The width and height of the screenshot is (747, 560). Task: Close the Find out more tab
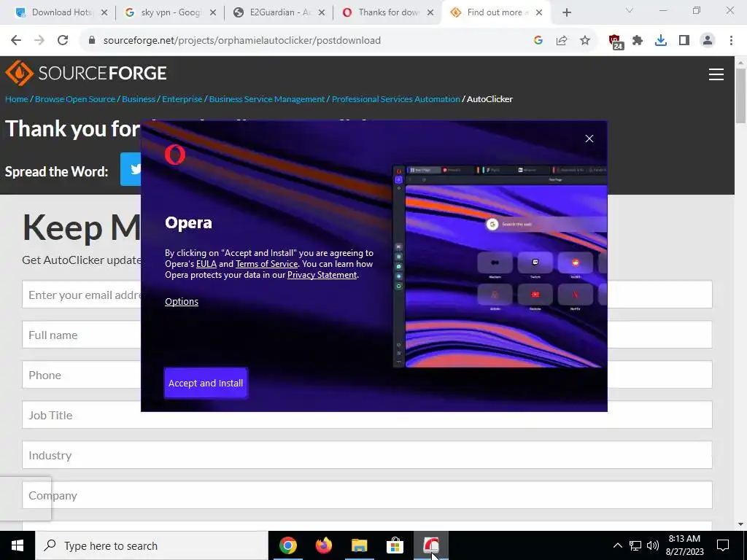(x=539, y=12)
